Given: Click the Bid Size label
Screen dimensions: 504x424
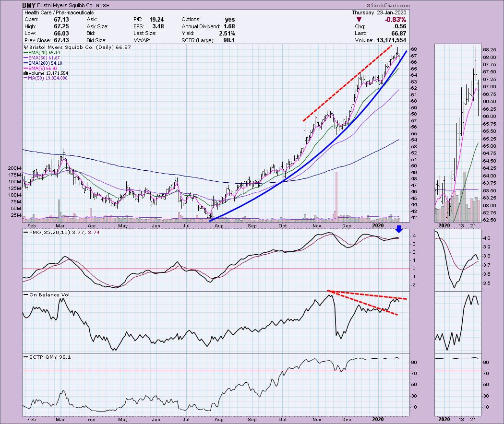Looking at the screenshot, I should coord(96,40).
